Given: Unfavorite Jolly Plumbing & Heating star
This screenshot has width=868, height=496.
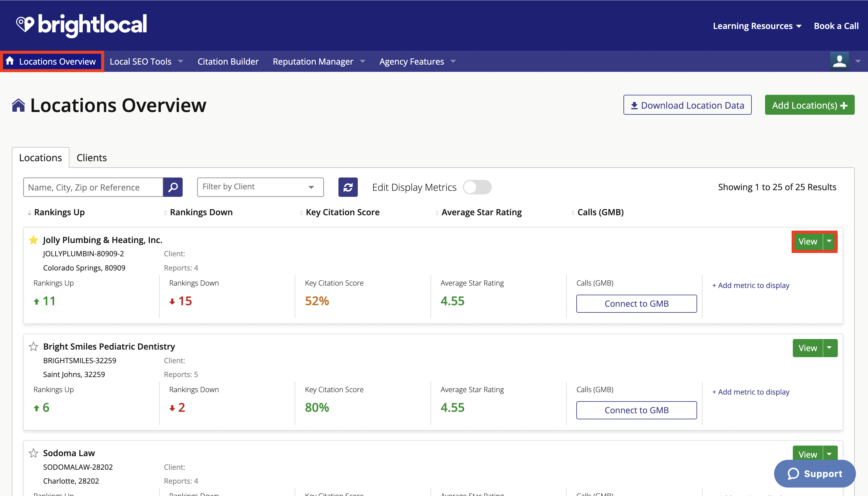Looking at the screenshot, I should 34,240.
